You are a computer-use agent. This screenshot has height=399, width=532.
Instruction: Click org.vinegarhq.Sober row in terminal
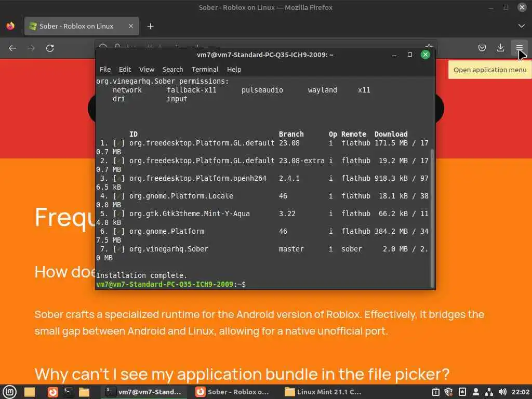tap(262, 249)
